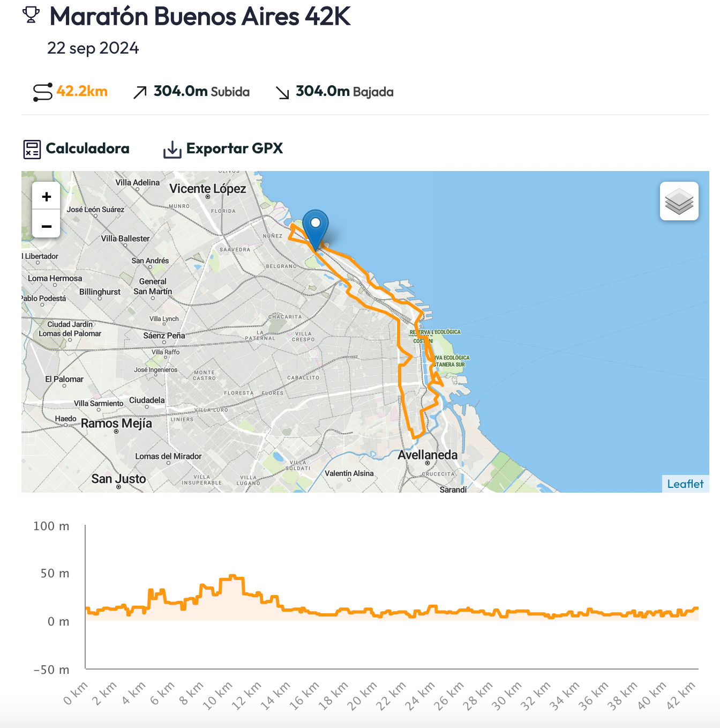Screen dimensions: 720x728
Task: Export the route via Exportar GPX
Action: pos(234,148)
